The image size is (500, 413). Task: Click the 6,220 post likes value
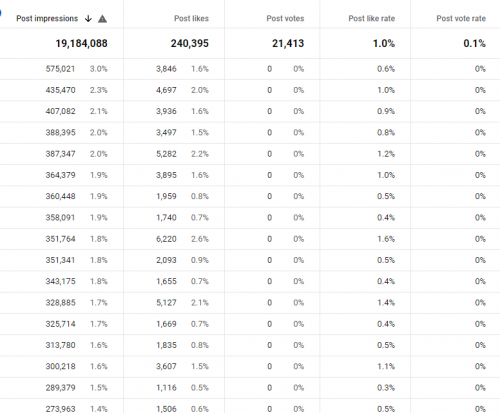coord(166,239)
